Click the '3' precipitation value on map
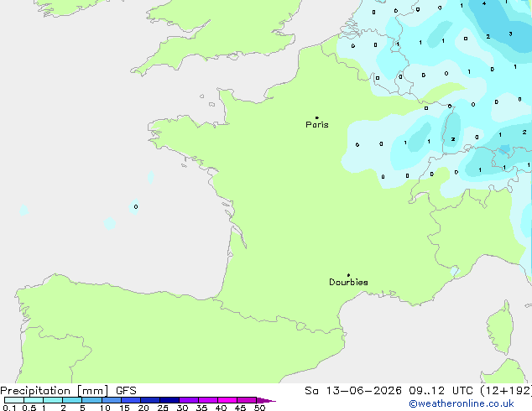This screenshot has height=411, width=532. (510, 34)
